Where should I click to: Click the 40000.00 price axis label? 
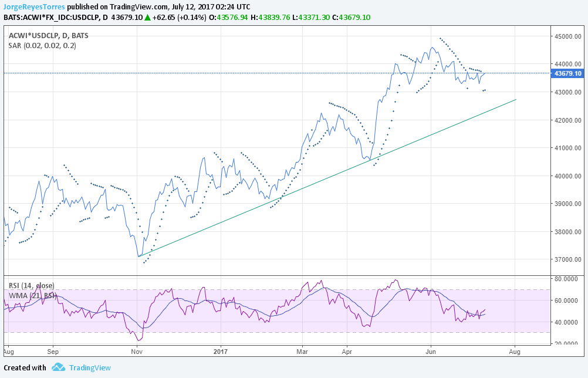567,176
